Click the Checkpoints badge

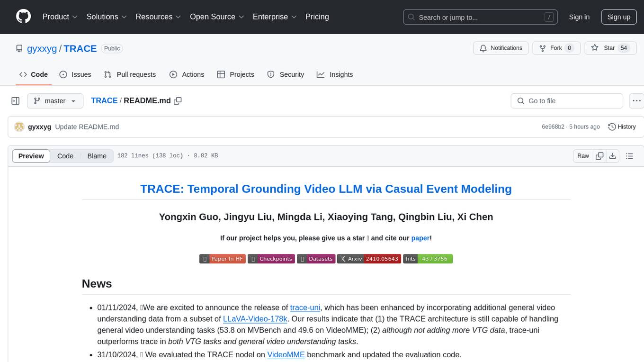point(271,259)
